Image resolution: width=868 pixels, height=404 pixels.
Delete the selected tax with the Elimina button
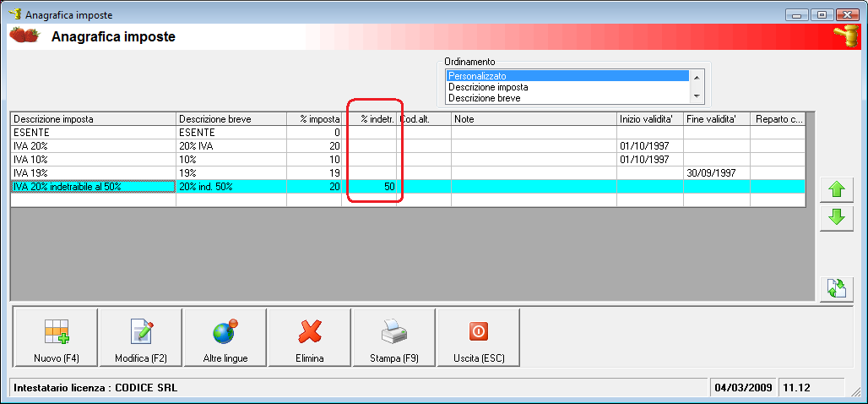(x=309, y=337)
